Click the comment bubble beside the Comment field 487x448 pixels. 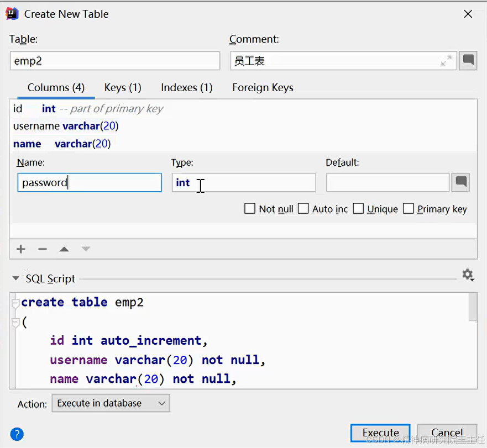[x=468, y=60]
